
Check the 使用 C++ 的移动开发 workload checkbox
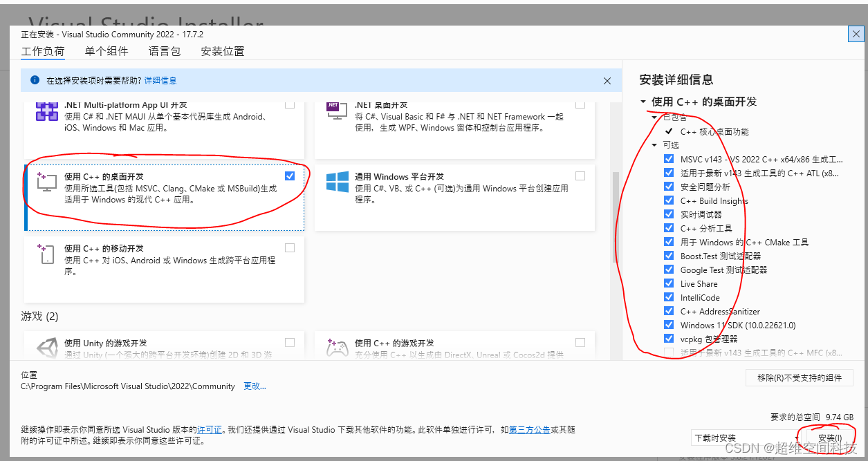pos(290,248)
